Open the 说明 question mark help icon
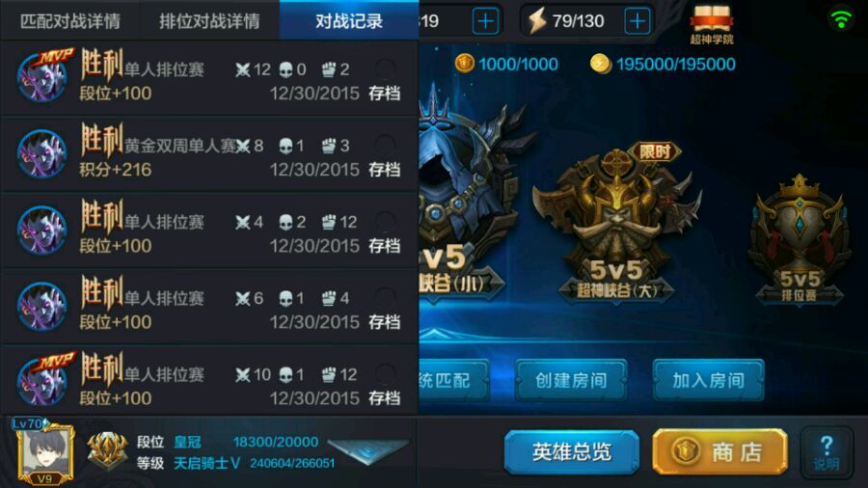The height and width of the screenshot is (488, 868). (x=826, y=452)
